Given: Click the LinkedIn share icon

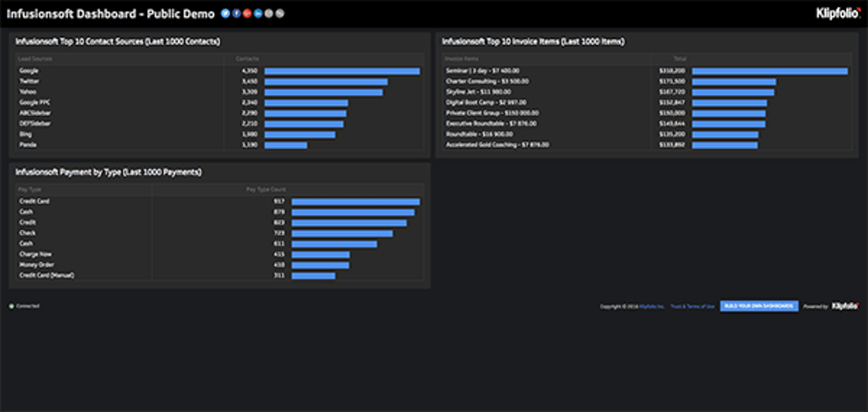Looking at the screenshot, I should (x=258, y=14).
